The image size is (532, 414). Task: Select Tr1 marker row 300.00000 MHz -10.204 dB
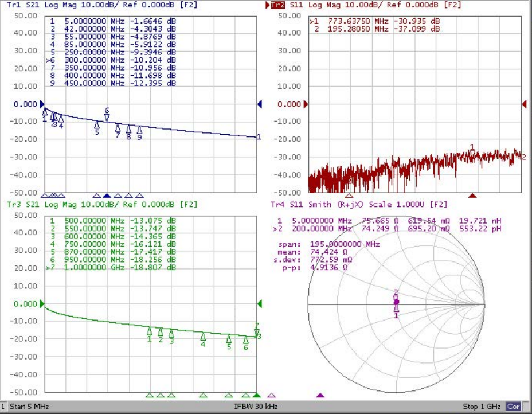tap(111, 60)
